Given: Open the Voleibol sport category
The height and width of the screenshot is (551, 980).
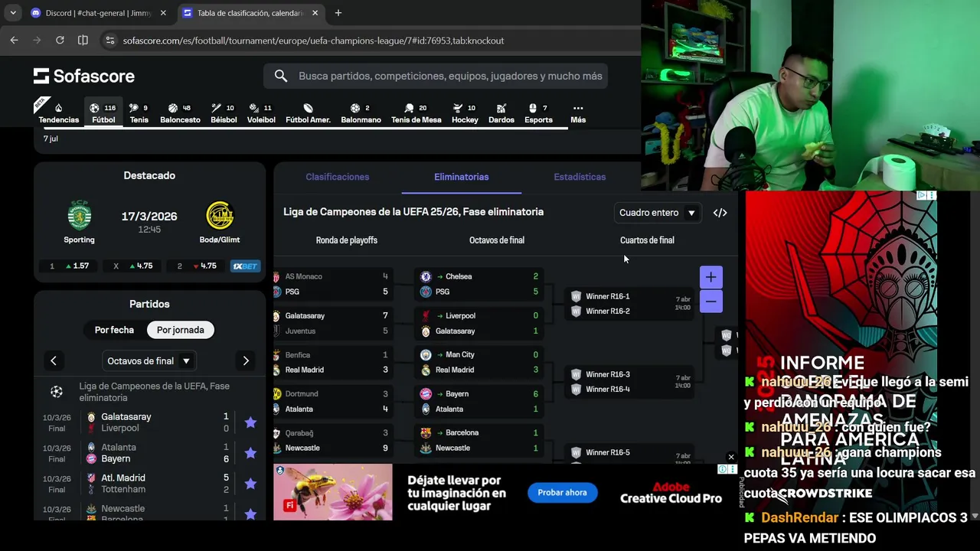Looking at the screenshot, I should [261, 113].
